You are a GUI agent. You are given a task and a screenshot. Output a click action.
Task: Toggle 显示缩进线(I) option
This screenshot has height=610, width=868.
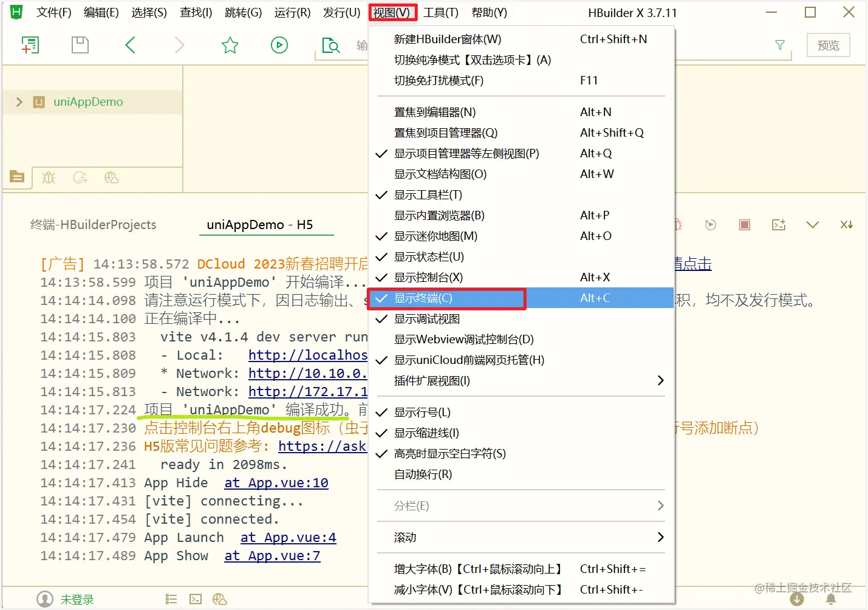coord(522,433)
